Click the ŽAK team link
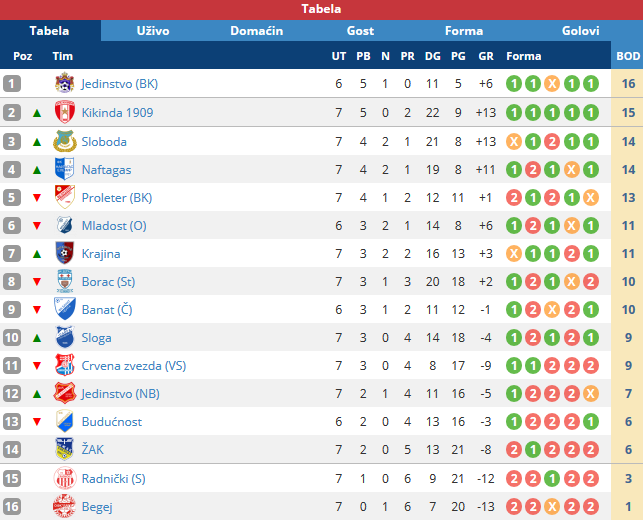This screenshot has width=643, height=521. pyautogui.click(x=93, y=450)
